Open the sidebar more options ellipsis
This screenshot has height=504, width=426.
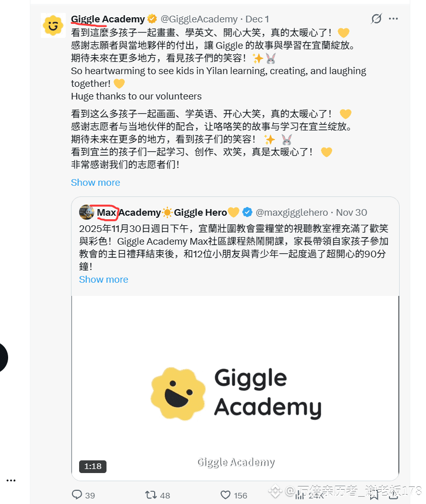11,481
